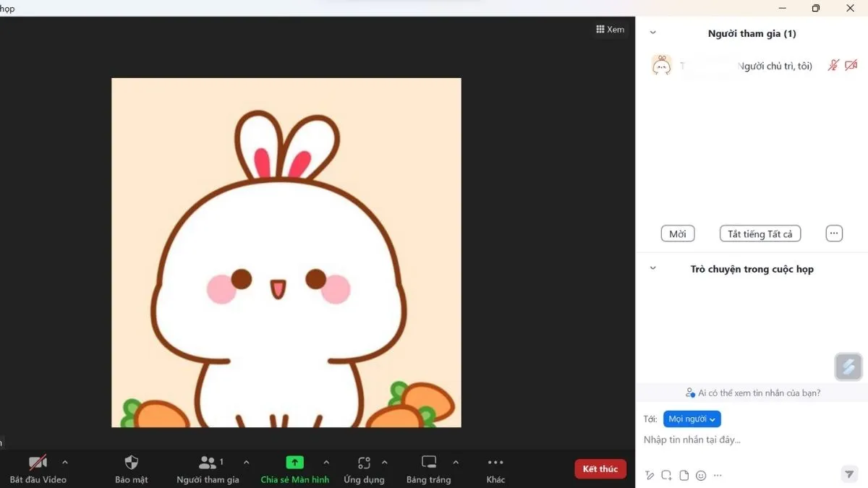Collapse Trò chuyện trong cuộc họp section
Screen dimensions: 868x488
[x=652, y=269]
